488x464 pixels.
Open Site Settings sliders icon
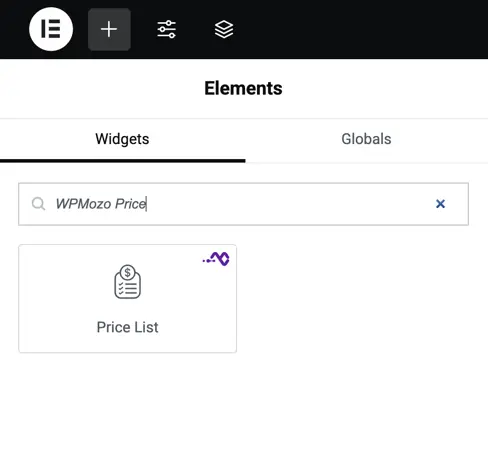coord(167,29)
